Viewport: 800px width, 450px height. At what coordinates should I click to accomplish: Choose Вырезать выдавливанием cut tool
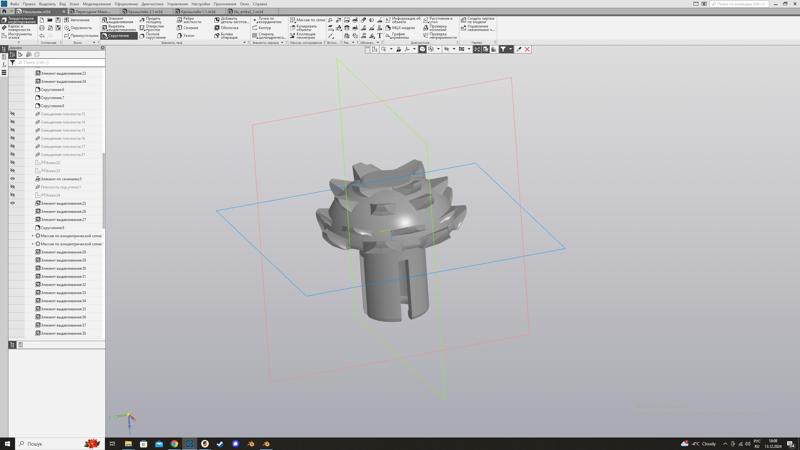pyautogui.click(x=119, y=28)
